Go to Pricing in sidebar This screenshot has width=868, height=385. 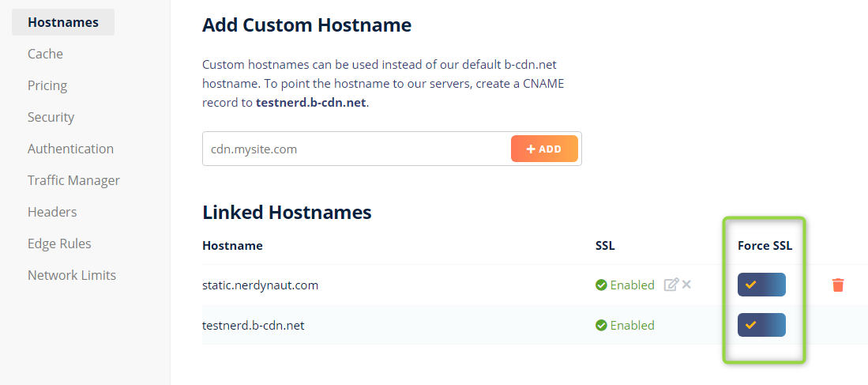(x=47, y=85)
